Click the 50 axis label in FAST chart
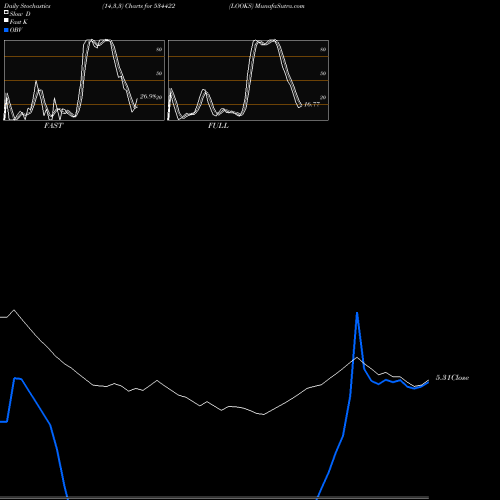500x500 pixels. click(x=159, y=73)
